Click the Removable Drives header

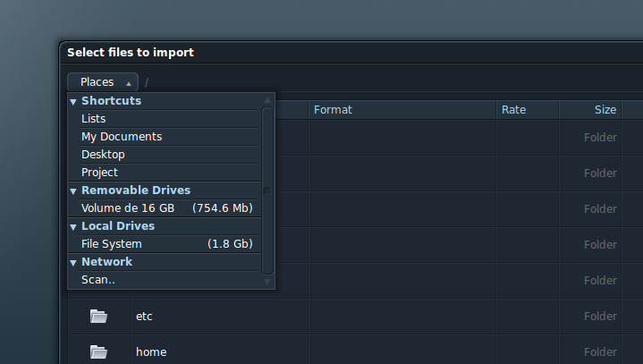[165, 190]
